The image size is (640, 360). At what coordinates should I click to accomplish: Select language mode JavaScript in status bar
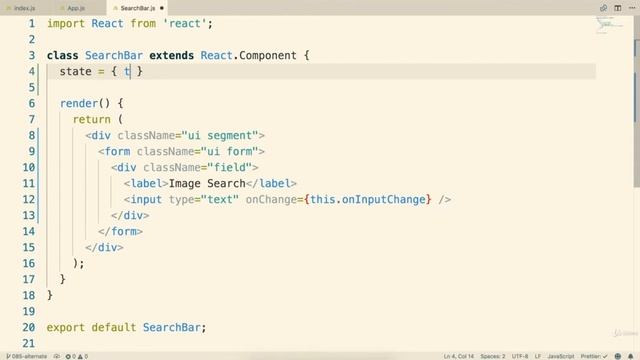pyautogui.click(x=561, y=356)
